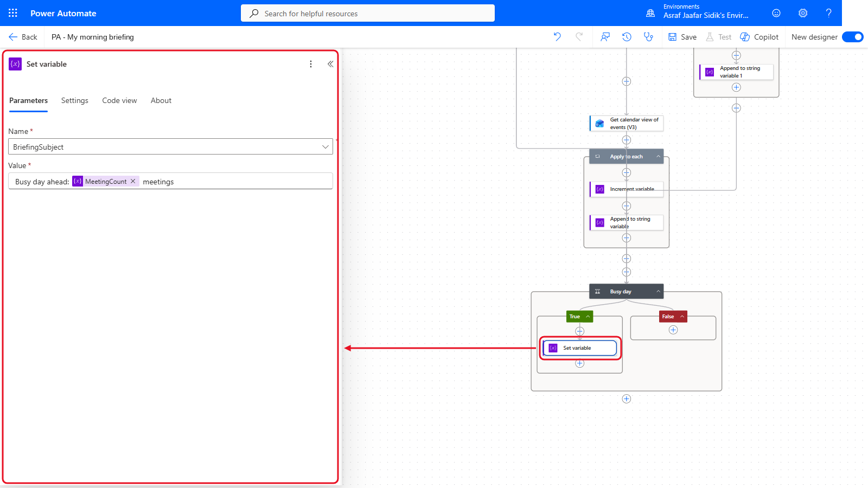The image size is (868, 488).
Task: Open the feedback smiley icon
Action: (x=776, y=13)
